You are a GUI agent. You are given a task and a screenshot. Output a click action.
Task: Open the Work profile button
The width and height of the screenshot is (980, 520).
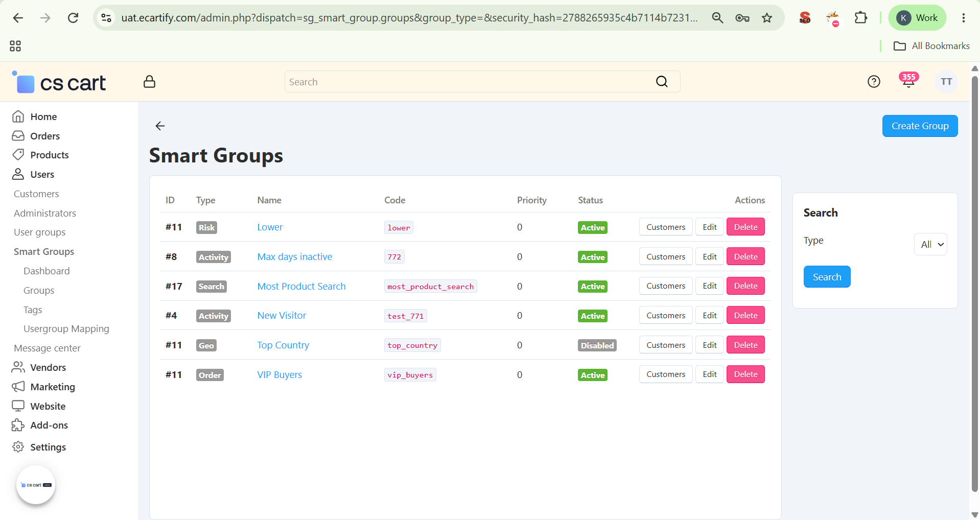(x=917, y=18)
